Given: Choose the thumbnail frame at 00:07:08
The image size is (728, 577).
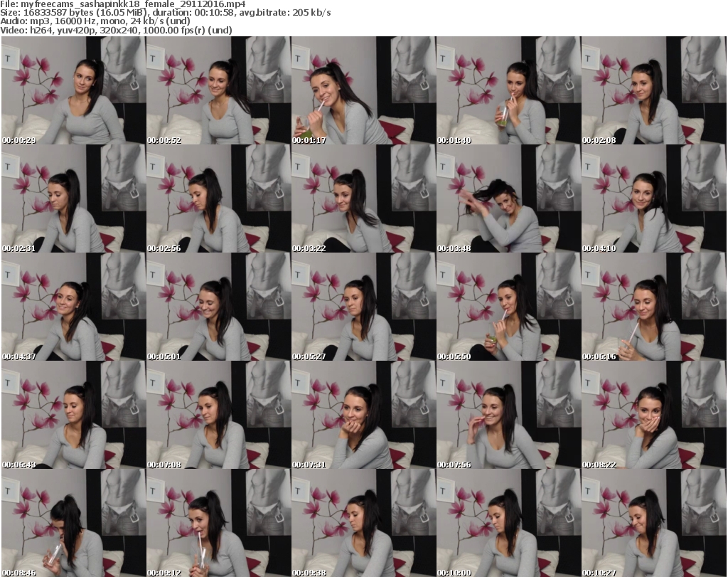Looking at the screenshot, I should point(219,415).
